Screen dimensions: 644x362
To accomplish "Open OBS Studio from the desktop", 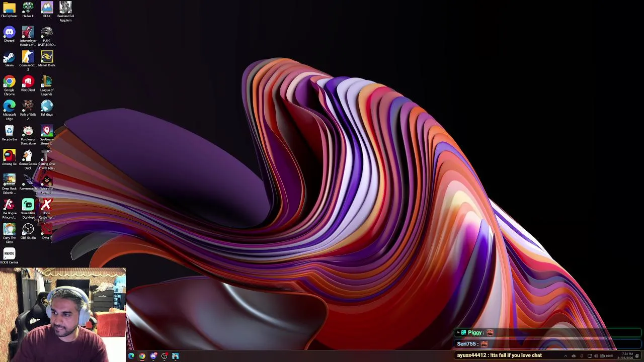I will coord(28,232).
